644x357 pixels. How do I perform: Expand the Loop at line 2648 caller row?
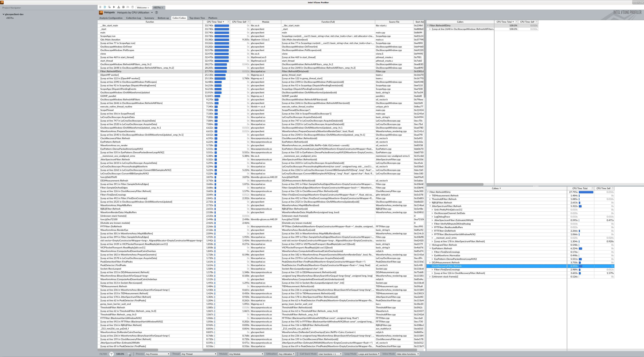[430, 29]
